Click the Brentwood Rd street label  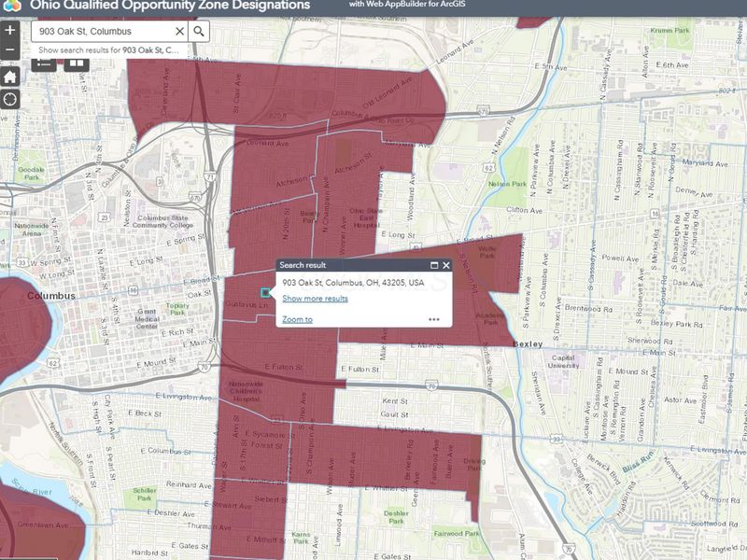click(589, 308)
